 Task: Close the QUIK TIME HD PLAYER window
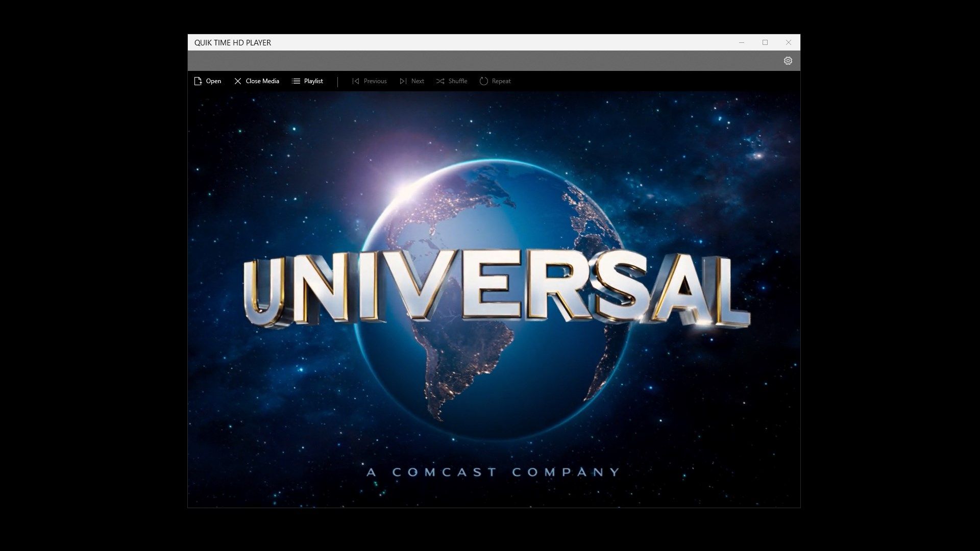[x=789, y=42]
